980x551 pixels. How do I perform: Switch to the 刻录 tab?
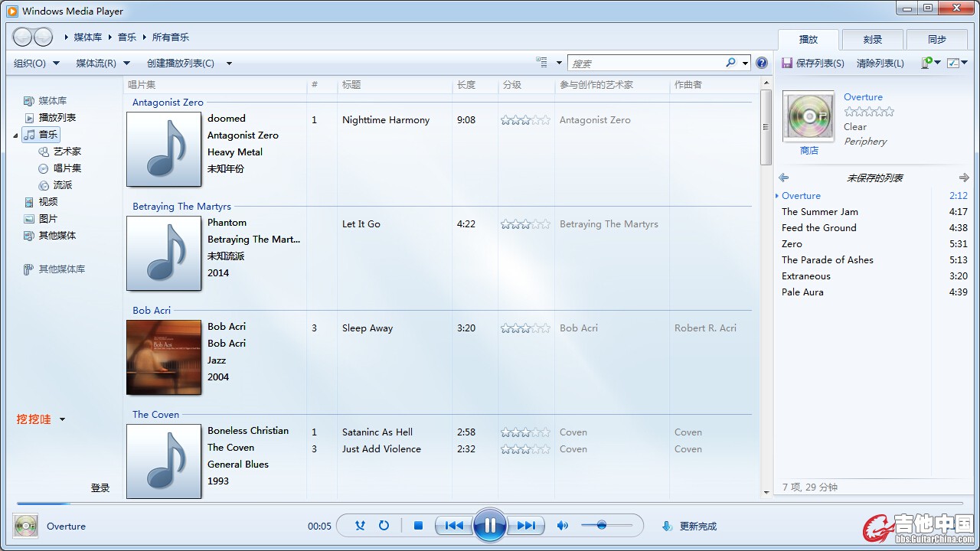coord(873,40)
